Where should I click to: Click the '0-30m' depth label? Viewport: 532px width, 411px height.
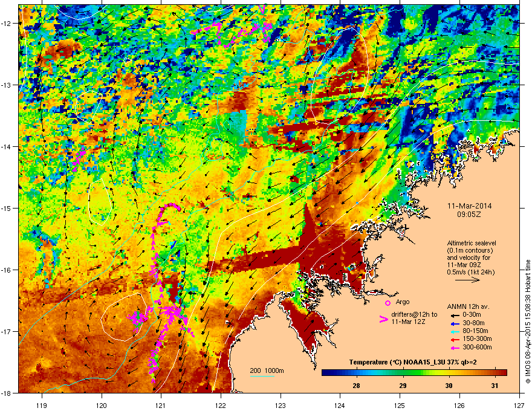point(472,315)
